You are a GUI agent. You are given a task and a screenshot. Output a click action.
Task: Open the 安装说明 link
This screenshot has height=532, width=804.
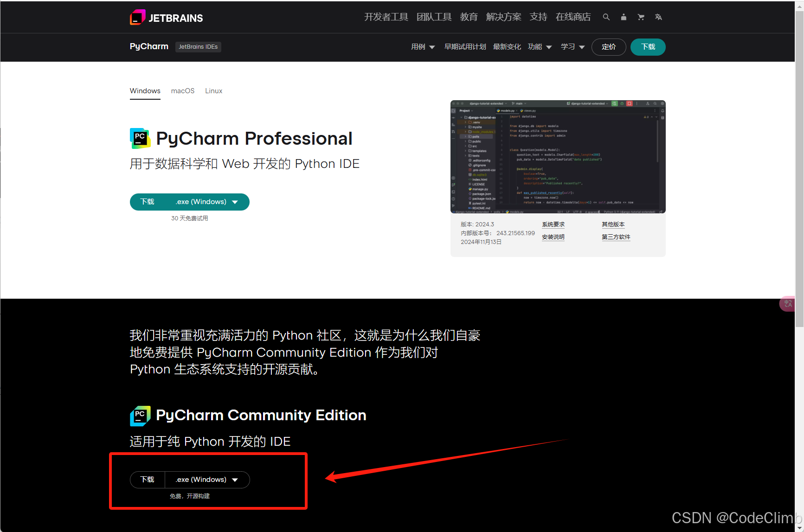pyautogui.click(x=553, y=237)
